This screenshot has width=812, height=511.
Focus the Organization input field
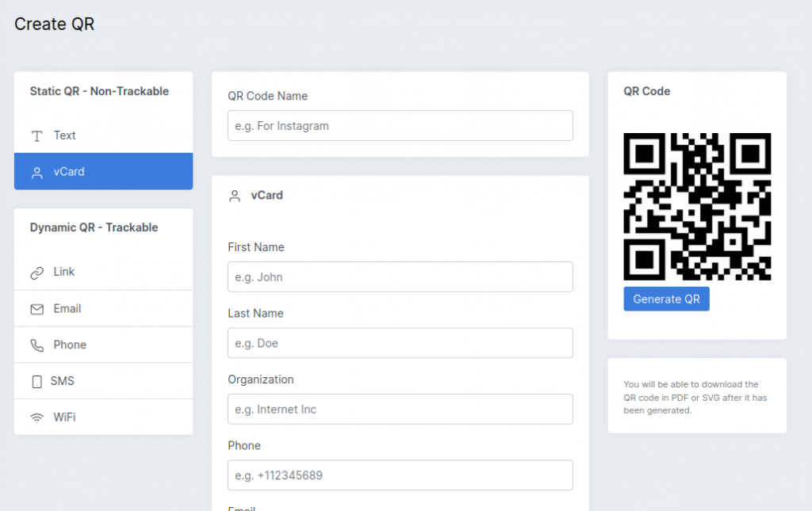(400, 409)
